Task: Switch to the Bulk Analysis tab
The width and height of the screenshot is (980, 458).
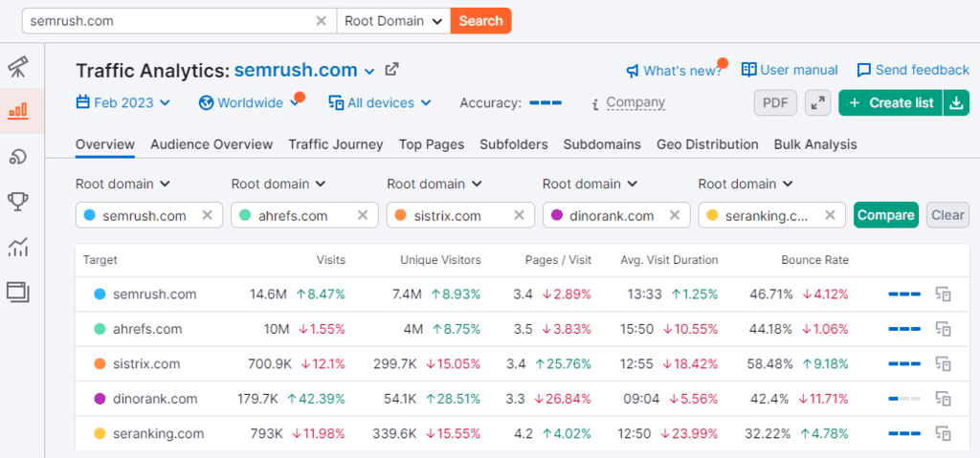Action: coord(815,144)
